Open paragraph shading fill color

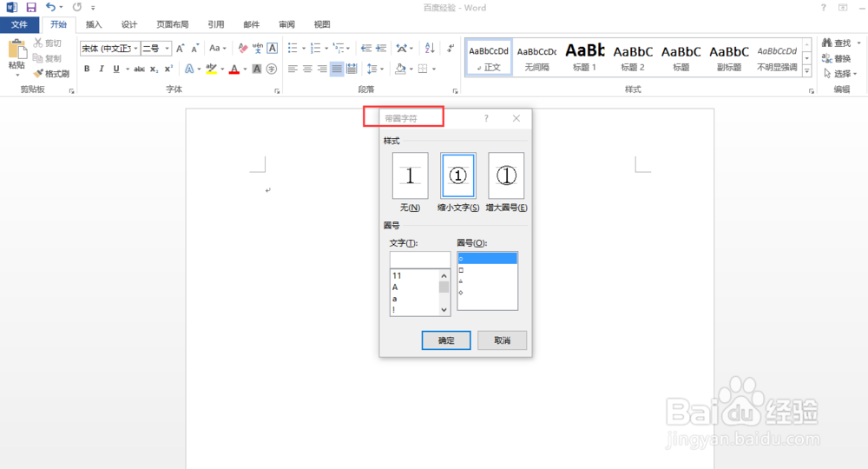(400, 69)
